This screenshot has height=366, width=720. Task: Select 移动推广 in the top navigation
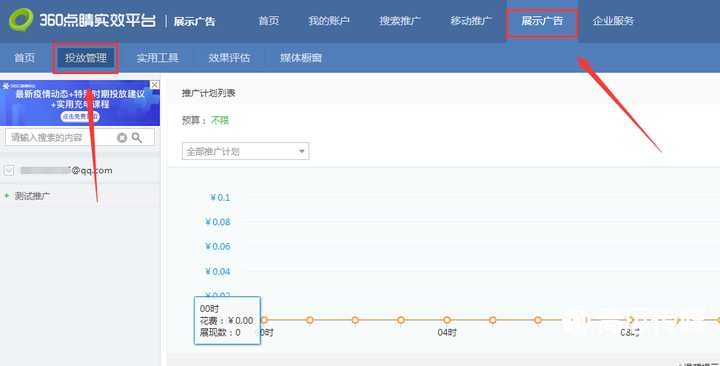[x=471, y=21]
